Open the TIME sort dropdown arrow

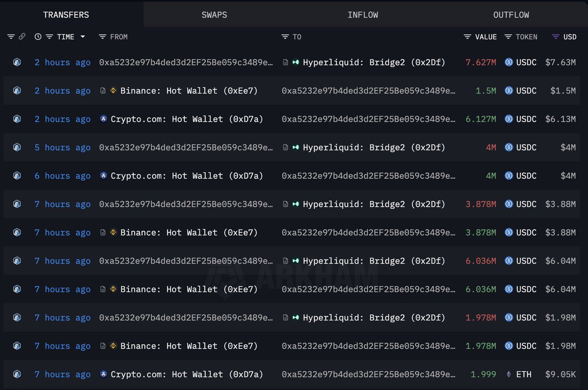(x=82, y=37)
